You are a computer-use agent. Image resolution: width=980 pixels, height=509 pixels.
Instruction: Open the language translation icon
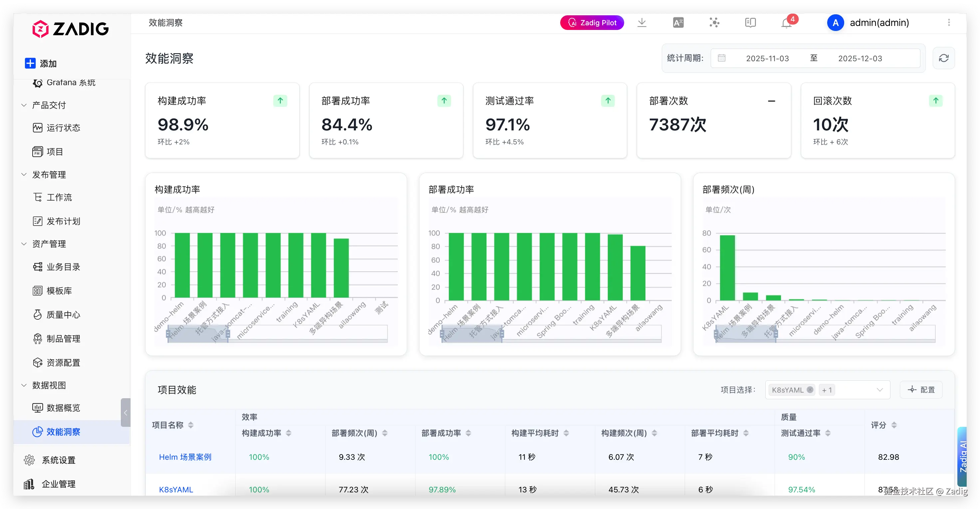click(x=678, y=23)
